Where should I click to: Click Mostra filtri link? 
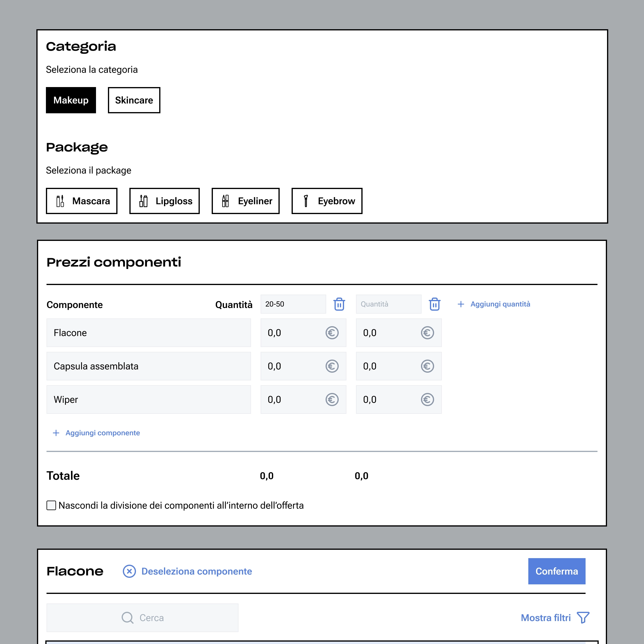(546, 618)
